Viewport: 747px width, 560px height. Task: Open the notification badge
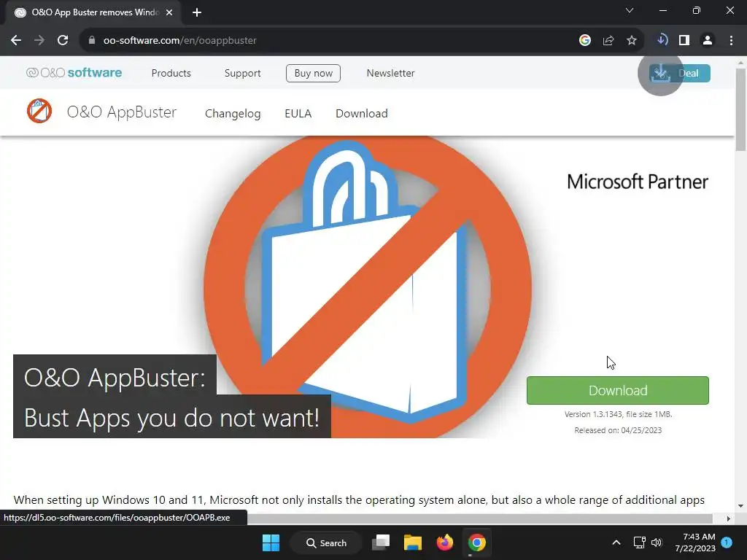coord(727,542)
